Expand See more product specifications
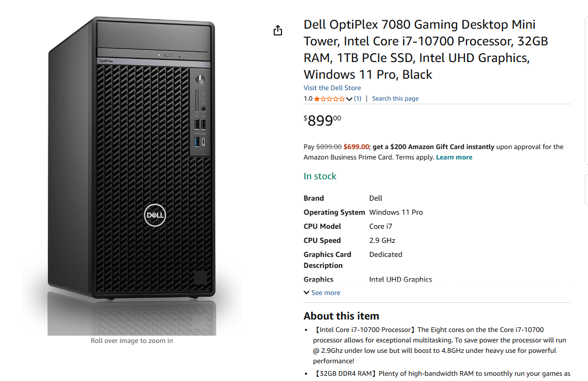This screenshot has width=588, height=381. point(325,293)
